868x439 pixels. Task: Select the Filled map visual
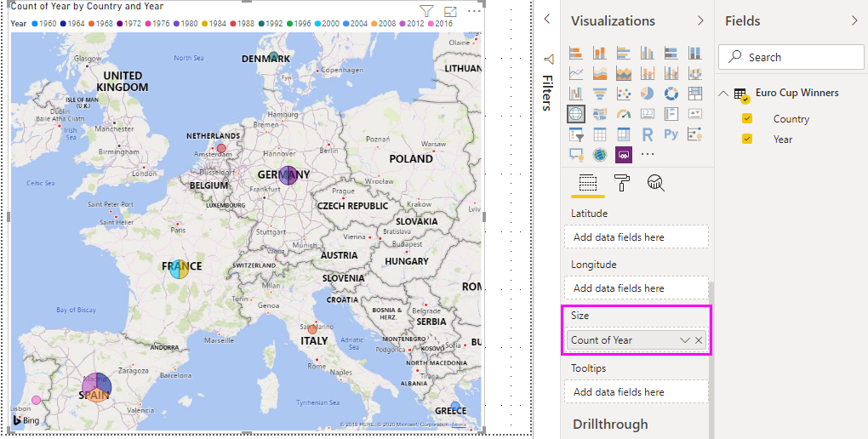[x=600, y=113]
